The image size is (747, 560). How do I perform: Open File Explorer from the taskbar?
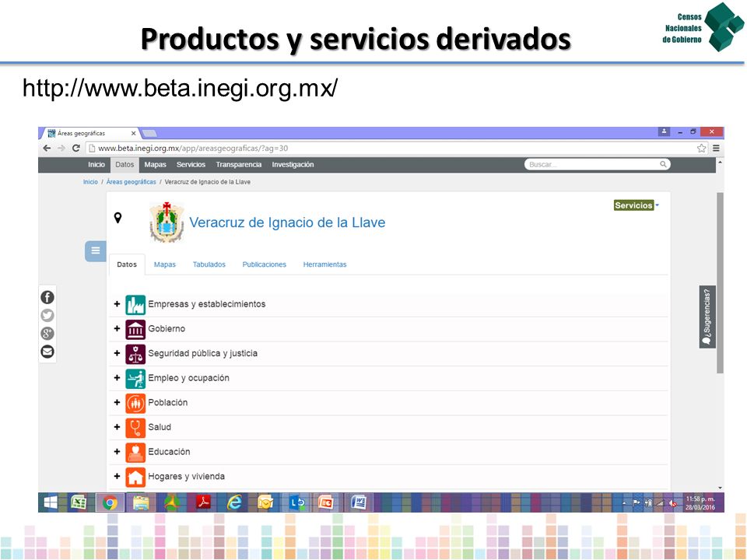[x=141, y=502]
